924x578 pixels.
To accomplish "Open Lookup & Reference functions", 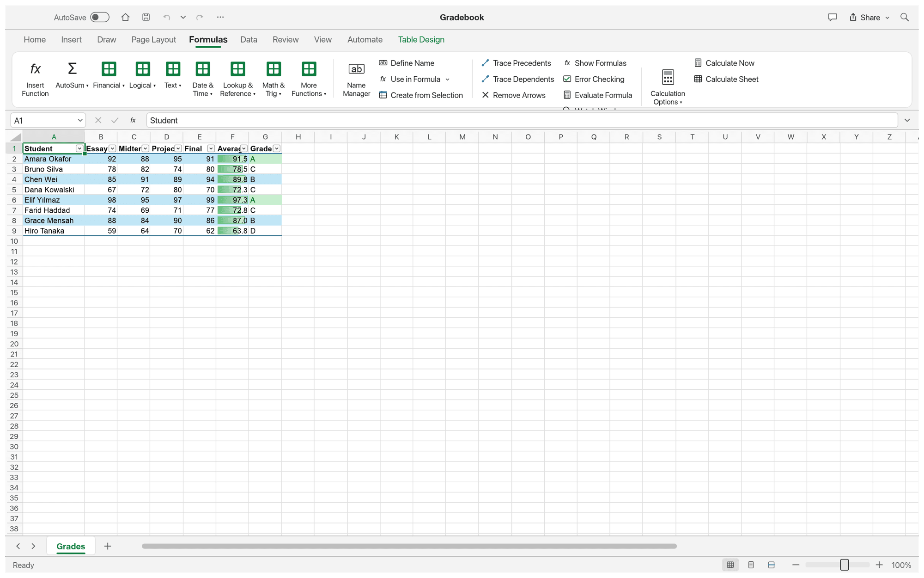I will tap(238, 79).
